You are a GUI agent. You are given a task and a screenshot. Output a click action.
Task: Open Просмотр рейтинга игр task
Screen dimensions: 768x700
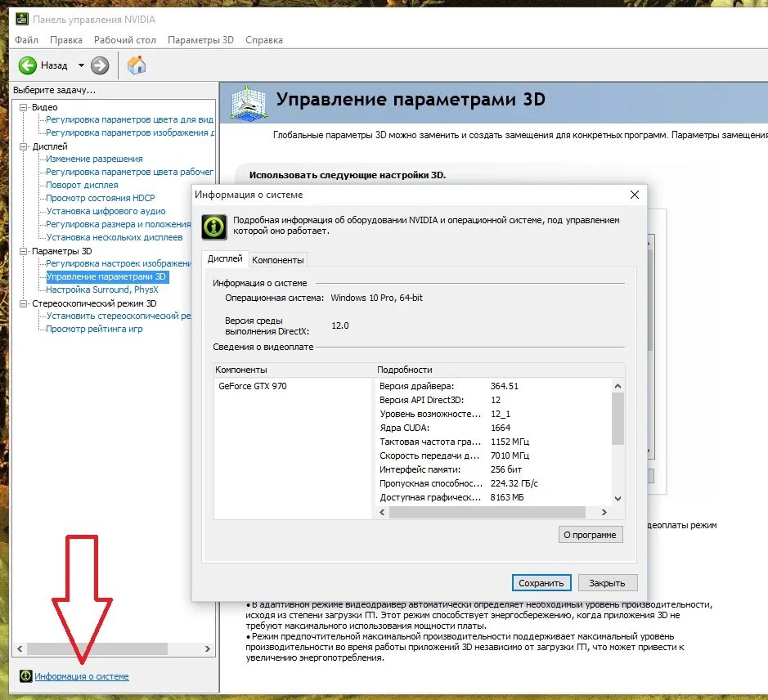94,329
